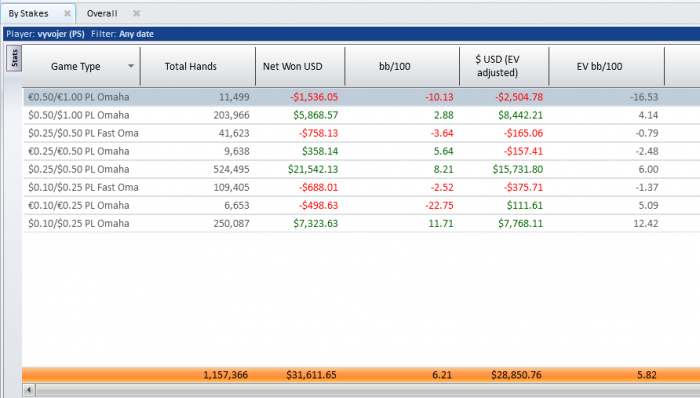Select the $0.25/$0.50 PL Omaha row

pyautogui.click(x=362, y=169)
